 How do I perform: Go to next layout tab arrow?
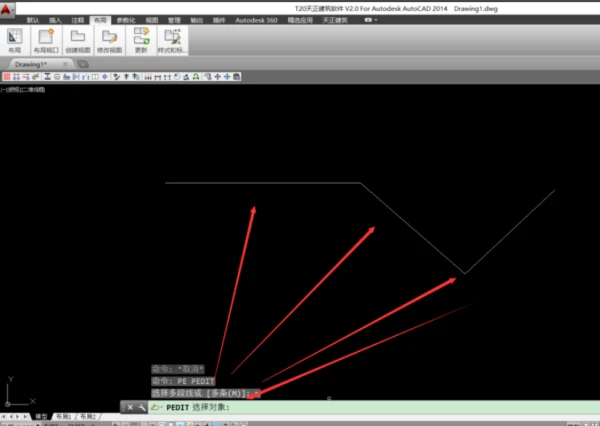(18, 416)
